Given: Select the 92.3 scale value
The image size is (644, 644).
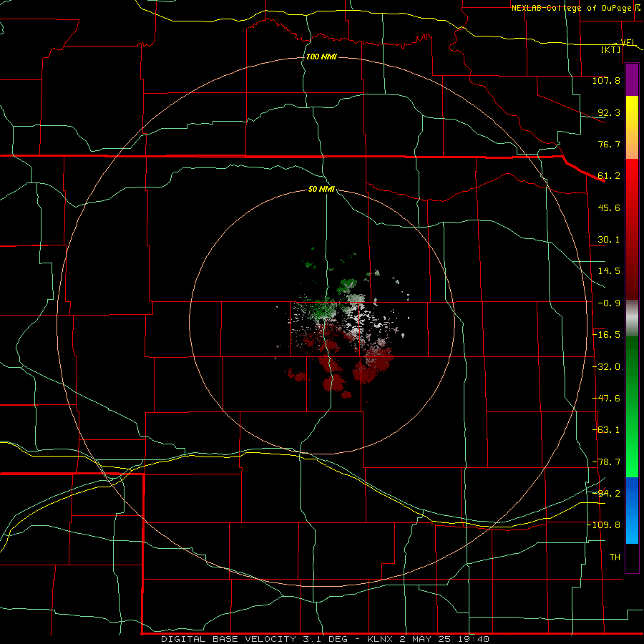Looking at the screenshot, I should coord(609,112).
